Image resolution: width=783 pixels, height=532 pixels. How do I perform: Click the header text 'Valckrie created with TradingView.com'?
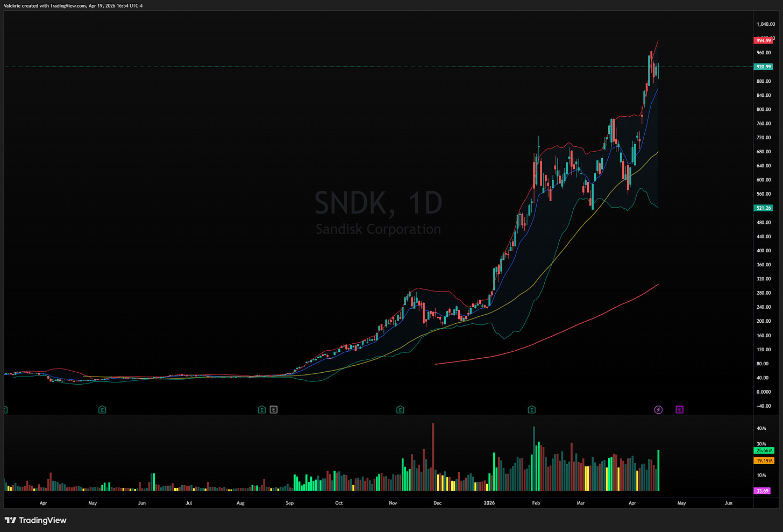[45, 6]
